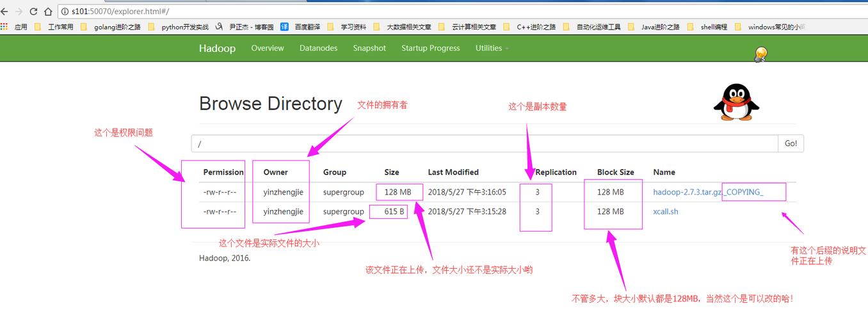Open the Java进阶之路 bookmark folder
This screenshot has height=320, width=868.
tap(654, 27)
